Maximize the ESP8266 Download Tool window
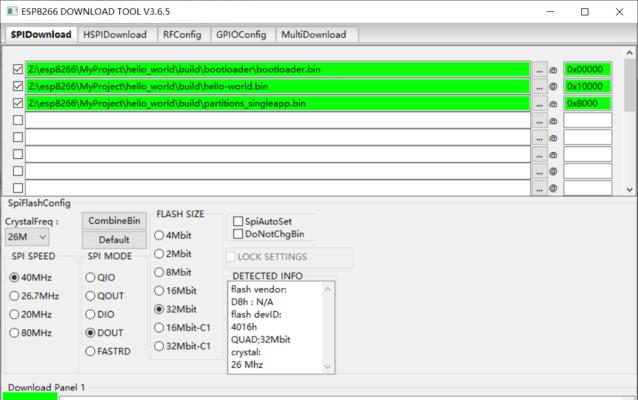The width and height of the screenshot is (638, 400). point(585,12)
